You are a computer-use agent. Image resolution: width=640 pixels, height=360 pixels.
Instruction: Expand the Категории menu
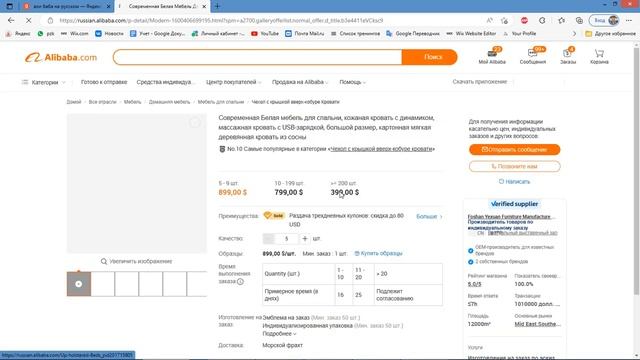point(43,82)
